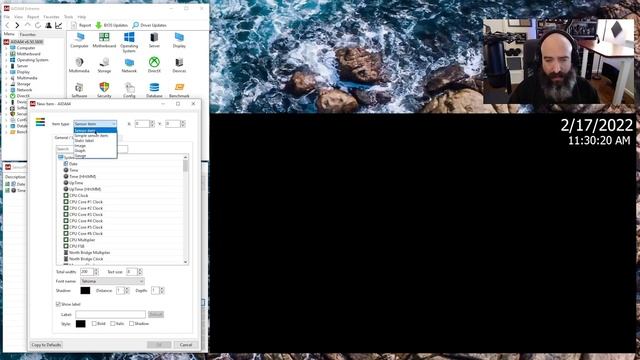Open the Report menu
640x360 pixels.
[x=33, y=17]
